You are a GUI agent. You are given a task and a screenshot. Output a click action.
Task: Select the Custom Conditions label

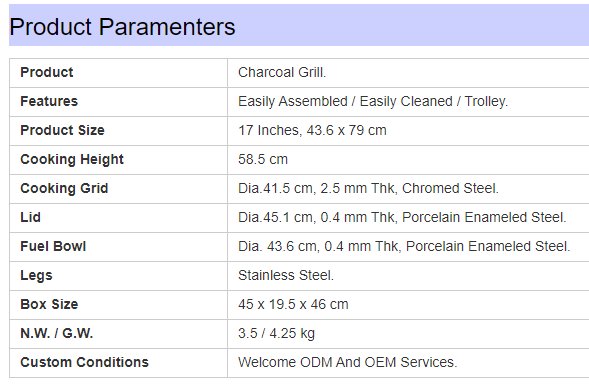pos(85,362)
